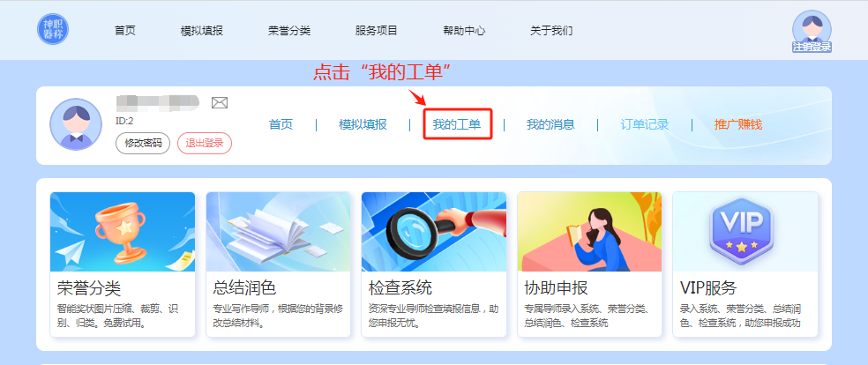The height and width of the screenshot is (365, 868).
Task: Click the 修改密码 button
Action: [x=143, y=143]
